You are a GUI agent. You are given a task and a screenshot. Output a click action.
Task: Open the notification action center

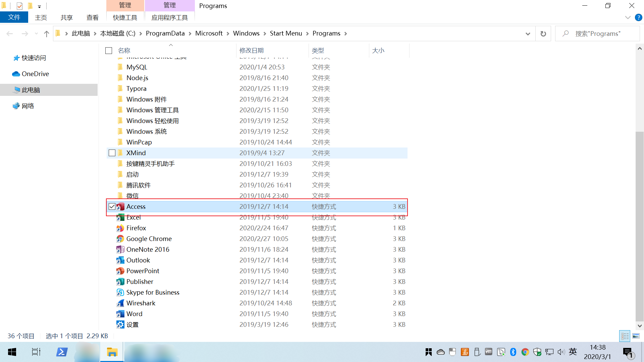coord(628,352)
